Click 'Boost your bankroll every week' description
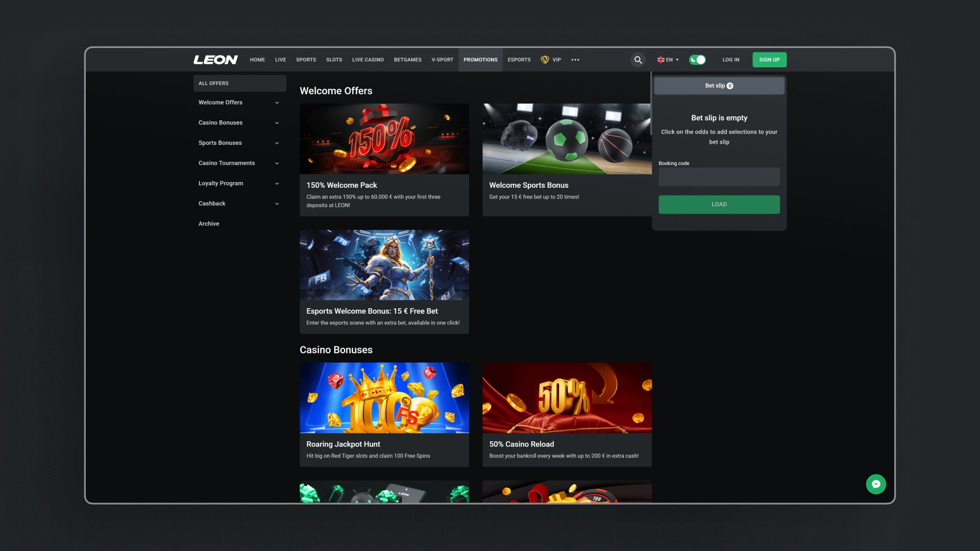The image size is (980, 551). click(563, 456)
